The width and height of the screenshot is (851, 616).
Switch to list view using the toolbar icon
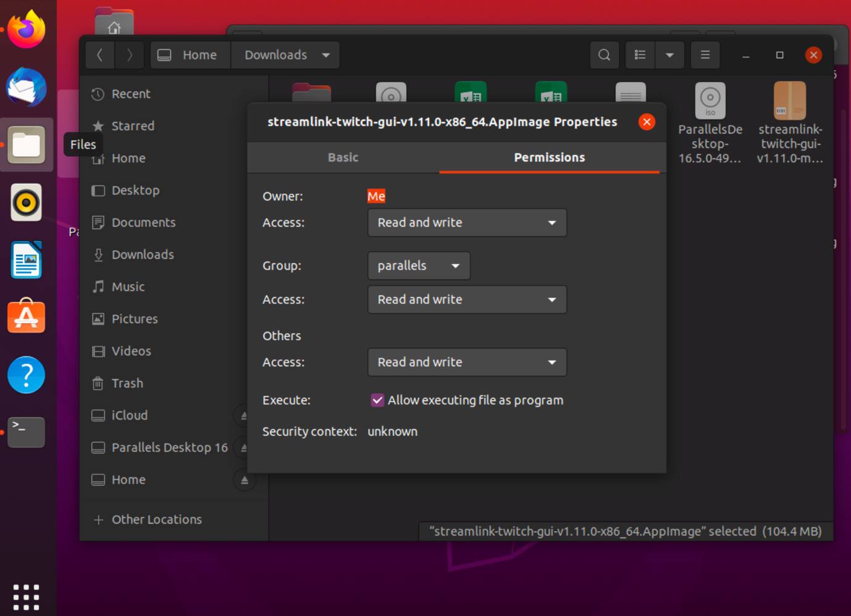[x=640, y=55]
